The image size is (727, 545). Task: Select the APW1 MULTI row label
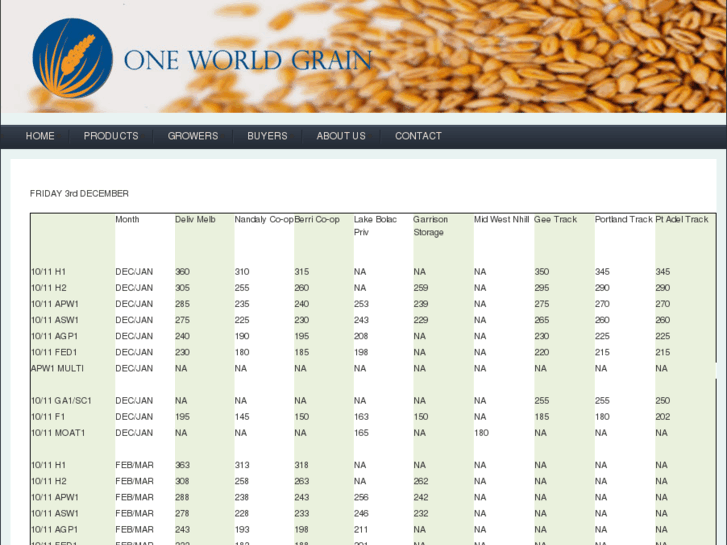coord(57,368)
